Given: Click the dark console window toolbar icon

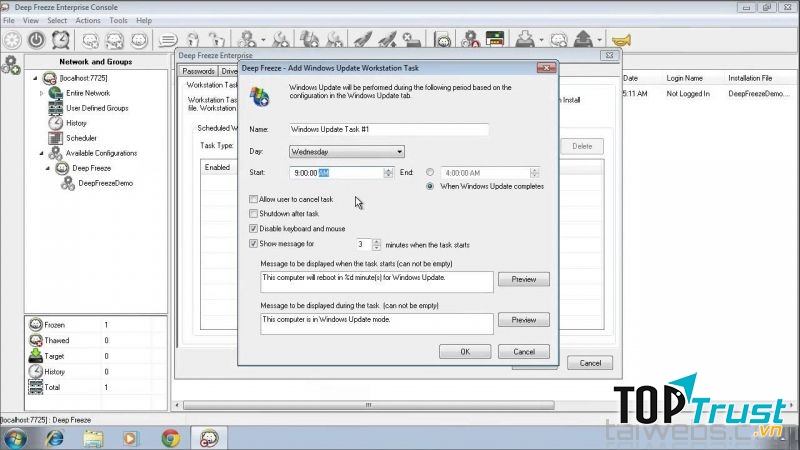Looking at the screenshot, I should click(495, 39).
